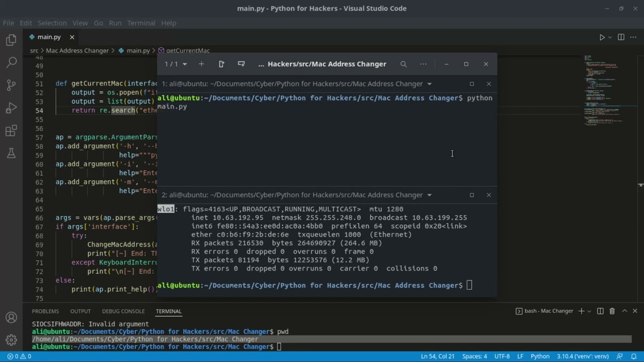Open the Go menu
This screenshot has height=362, width=644.
pos(98,23)
